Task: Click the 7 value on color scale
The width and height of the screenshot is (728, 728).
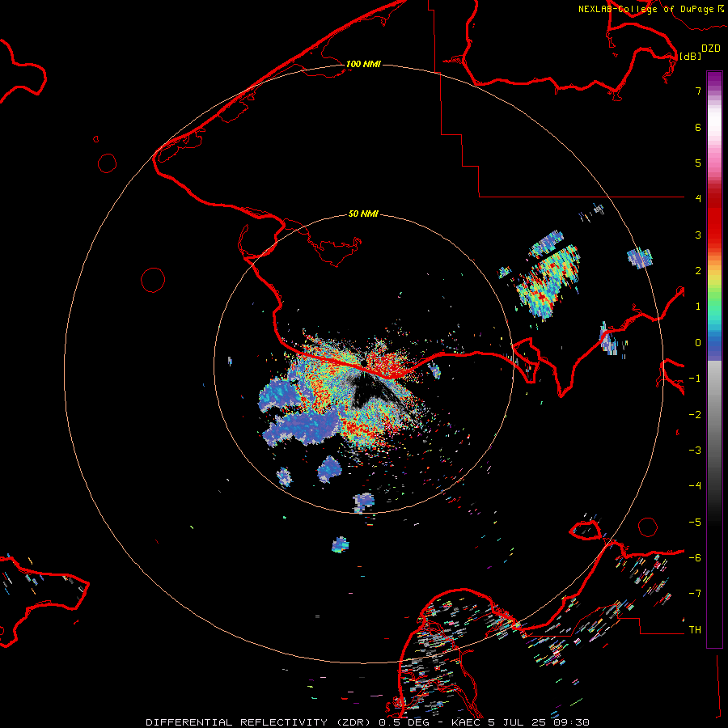Action: [698, 91]
